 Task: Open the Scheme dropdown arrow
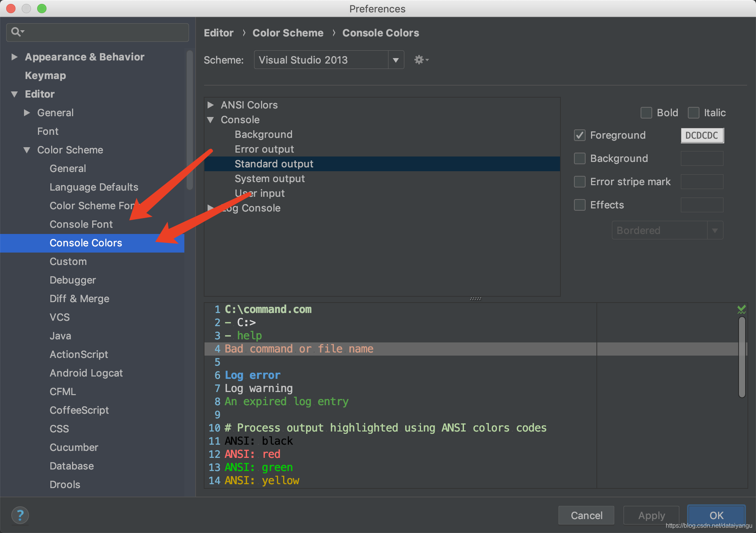point(396,60)
